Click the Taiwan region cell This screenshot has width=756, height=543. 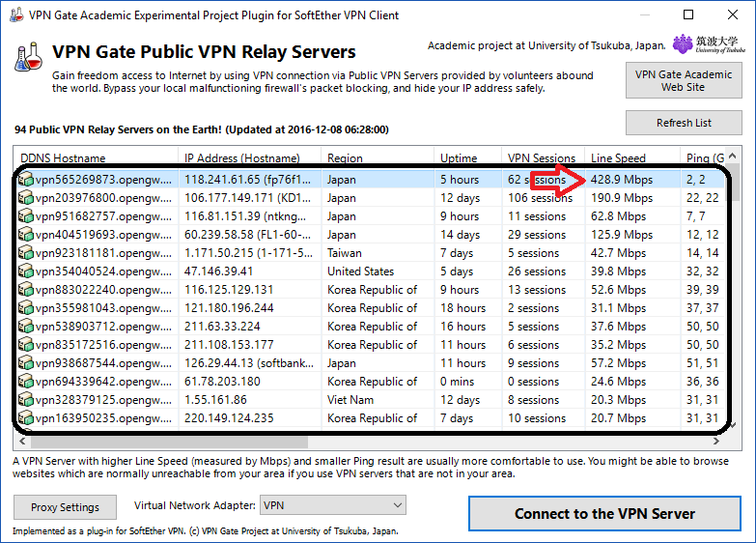(345, 253)
